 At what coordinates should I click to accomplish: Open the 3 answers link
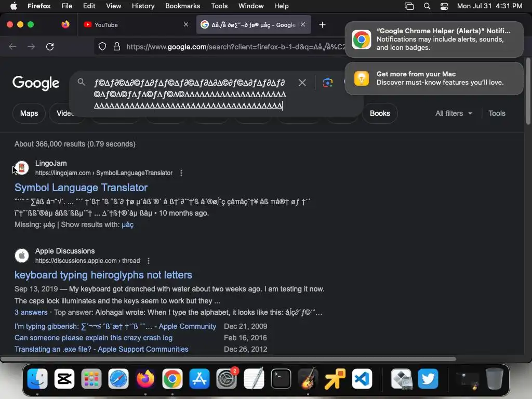[x=31, y=312]
